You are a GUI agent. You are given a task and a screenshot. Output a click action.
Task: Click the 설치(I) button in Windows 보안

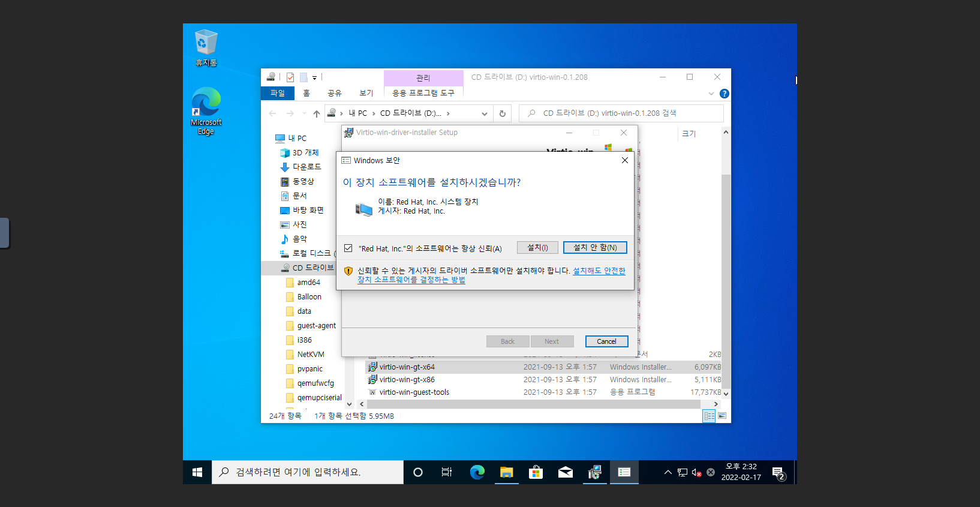point(537,248)
